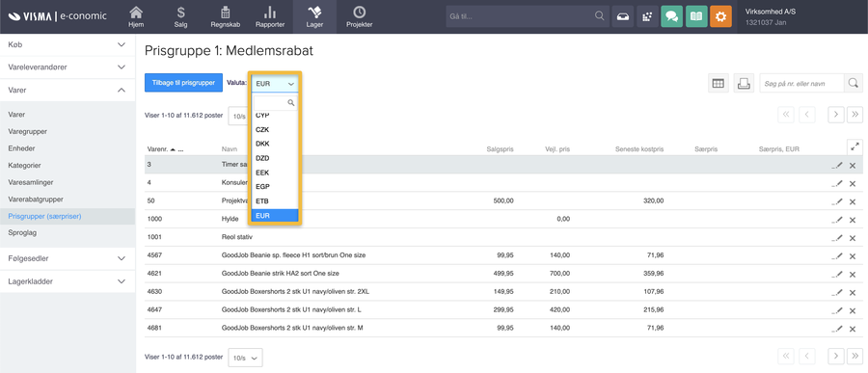Go to next page using top arrow
This screenshot has width=868, height=373.
tap(836, 114)
